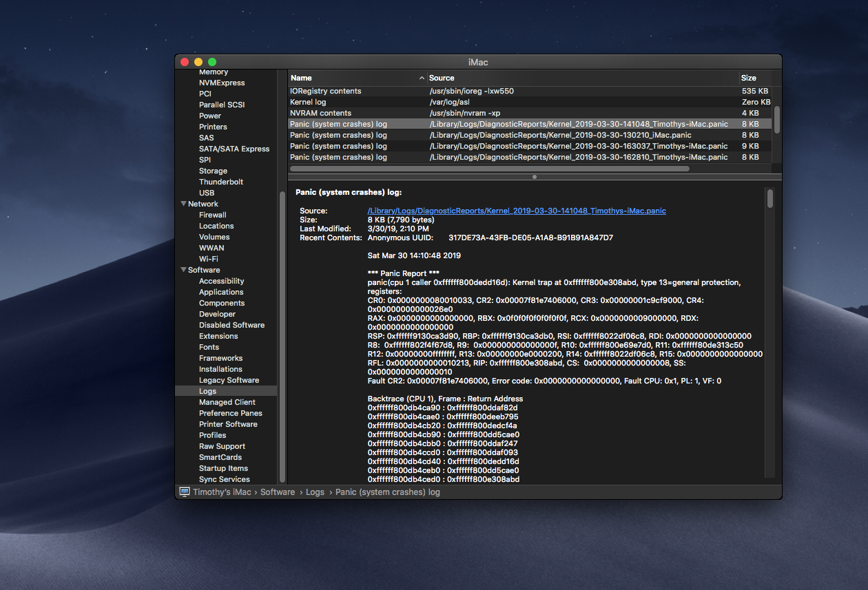Open Fonts under Software
This screenshot has height=590, width=868.
click(x=209, y=347)
